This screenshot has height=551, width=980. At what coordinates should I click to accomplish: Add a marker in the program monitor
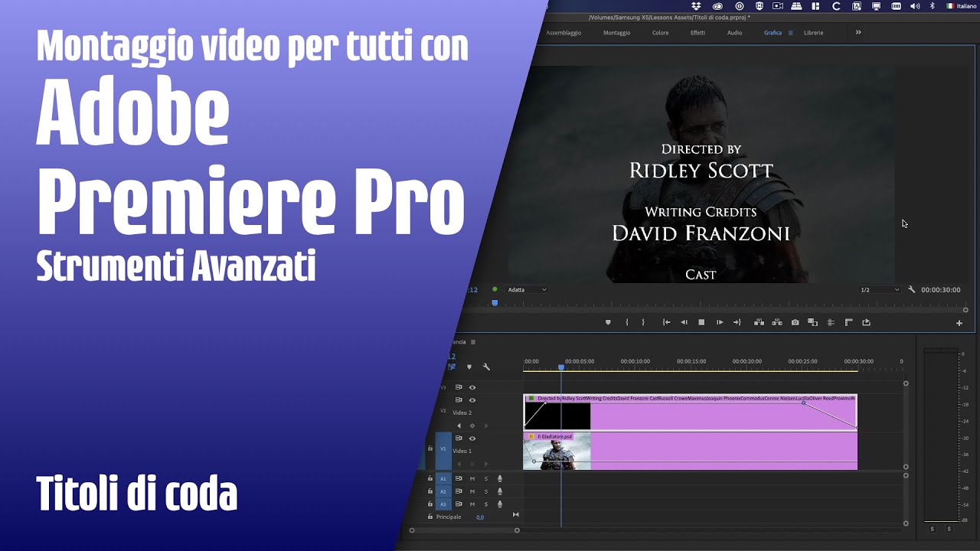coord(608,322)
